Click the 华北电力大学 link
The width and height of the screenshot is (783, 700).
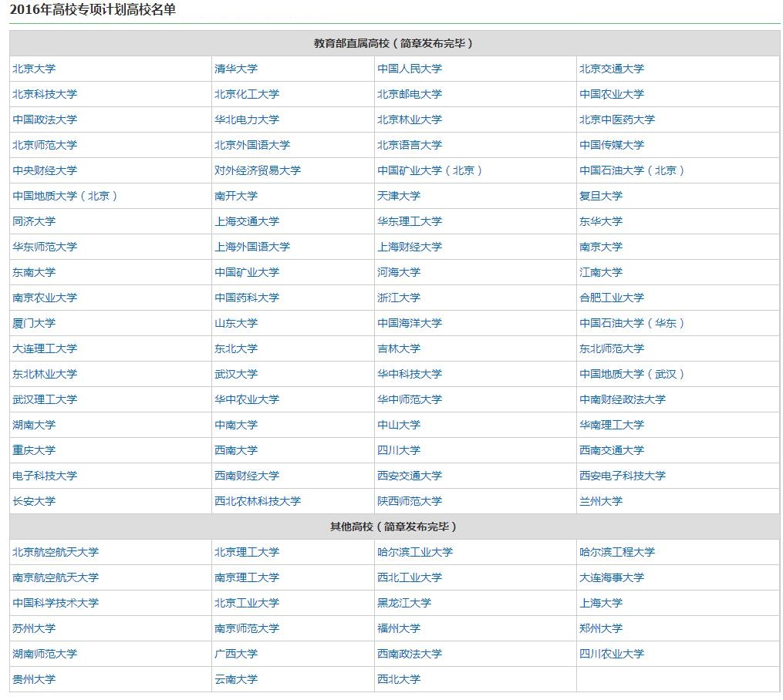(247, 119)
